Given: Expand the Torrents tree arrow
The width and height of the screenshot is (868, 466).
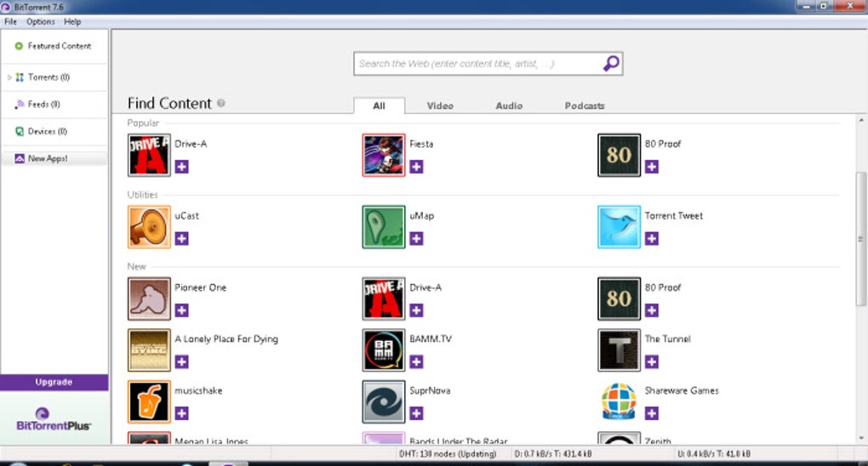Looking at the screenshot, I should point(9,77).
